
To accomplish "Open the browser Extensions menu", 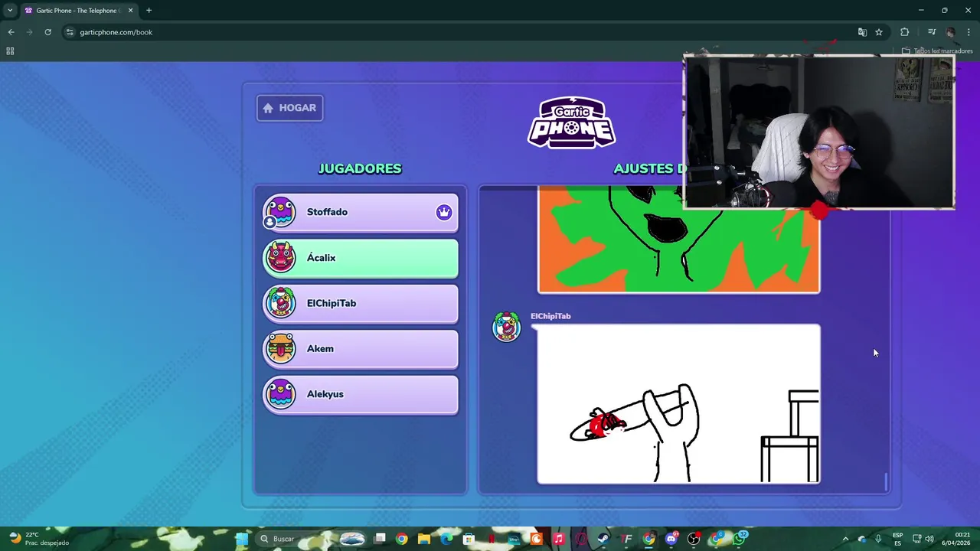I will pos(905,32).
